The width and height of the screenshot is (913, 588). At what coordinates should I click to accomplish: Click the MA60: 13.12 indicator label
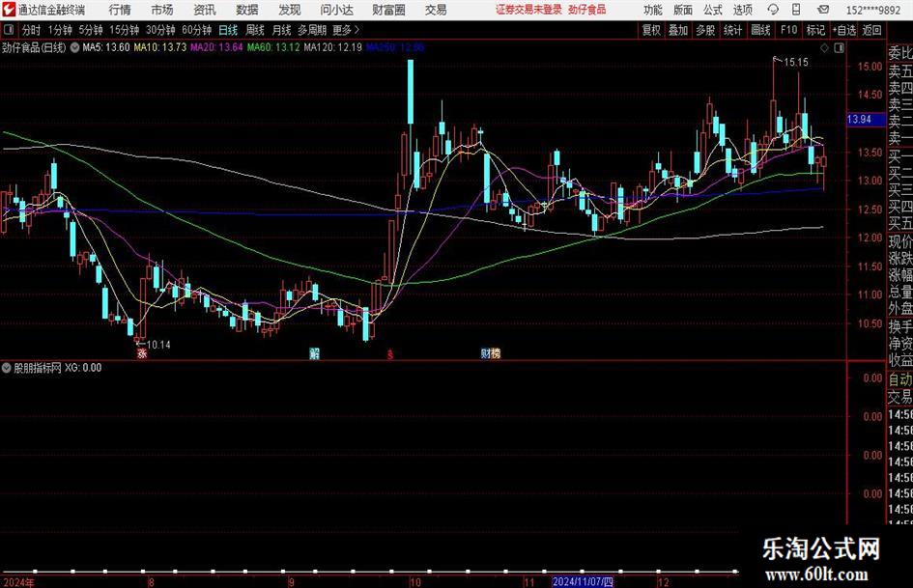273,47
